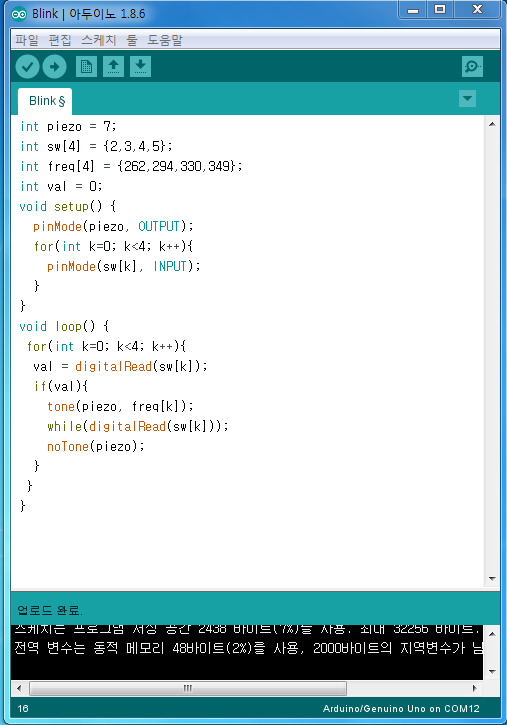Click editor scrollbar up arrow

pyautogui.click(x=492, y=124)
